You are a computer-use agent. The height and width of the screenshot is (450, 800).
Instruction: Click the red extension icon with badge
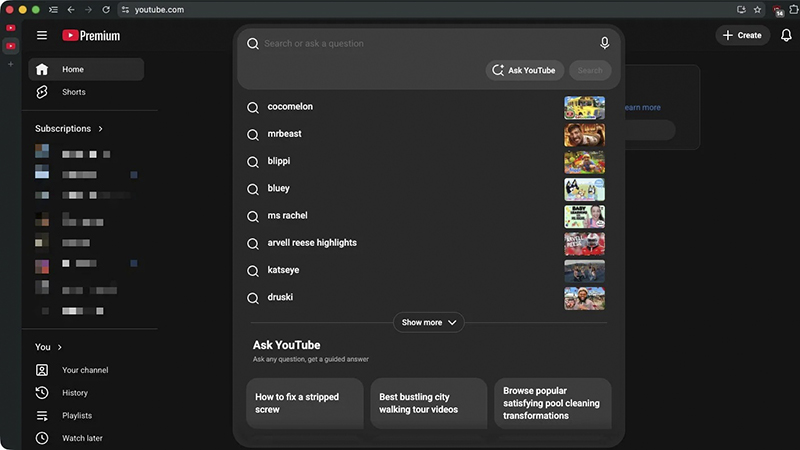click(x=778, y=10)
